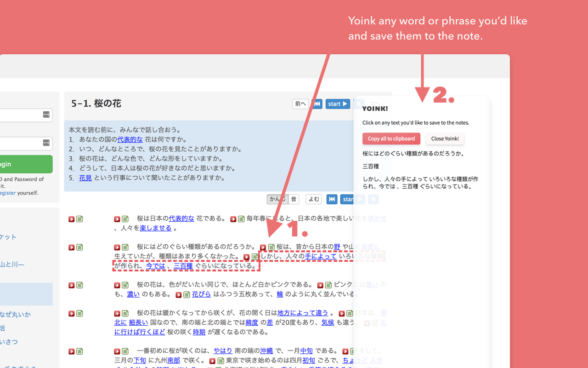Click the autofill dots icon in the top login field
This screenshot has width=588, height=368.
point(46,115)
